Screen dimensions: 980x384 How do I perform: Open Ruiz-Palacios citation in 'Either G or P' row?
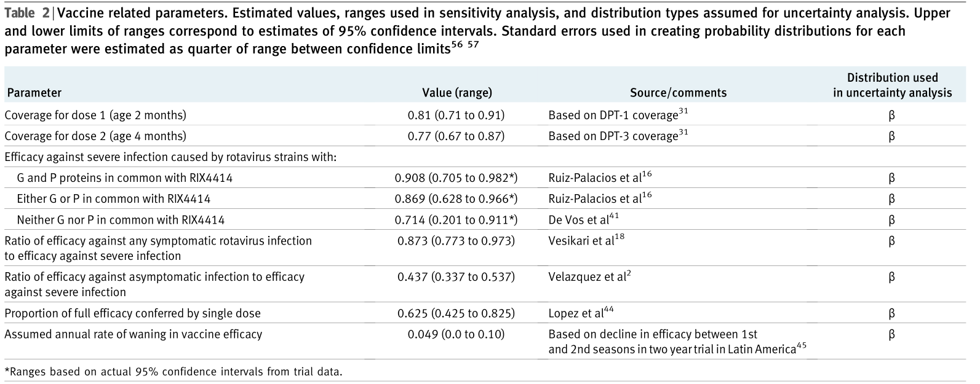point(647,195)
